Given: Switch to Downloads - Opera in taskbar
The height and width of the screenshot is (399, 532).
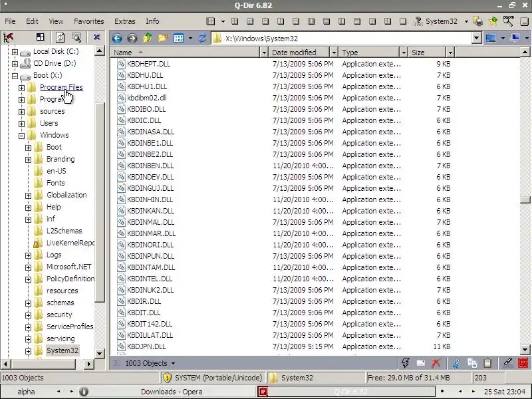Looking at the screenshot, I should [172, 392].
